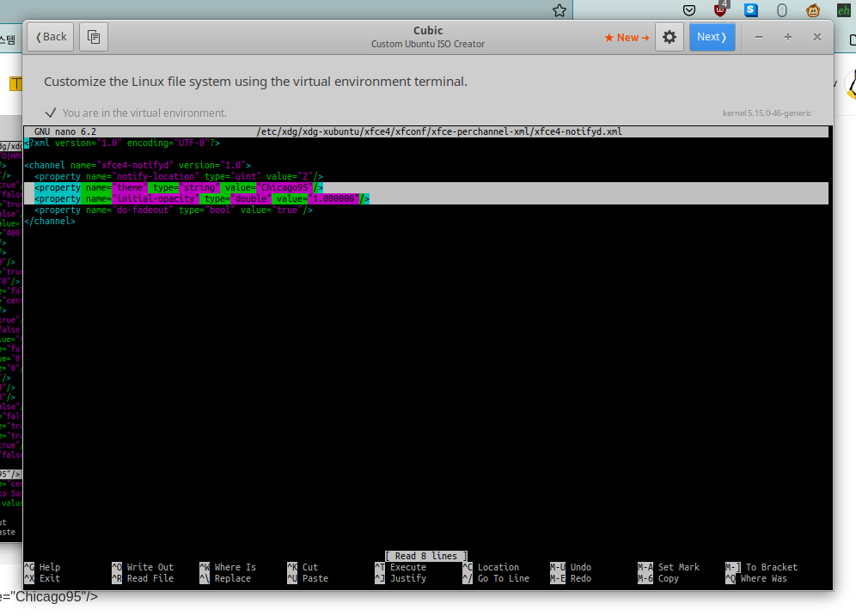Click the copy terminal text icon
Viewport: 856px width, 616px height.
(x=94, y=37)
